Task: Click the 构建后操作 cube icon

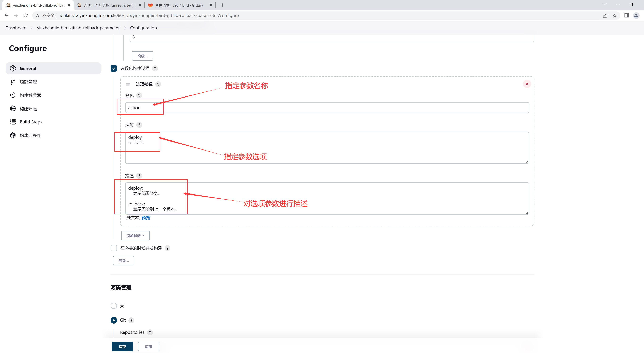Action: (13, 135)
